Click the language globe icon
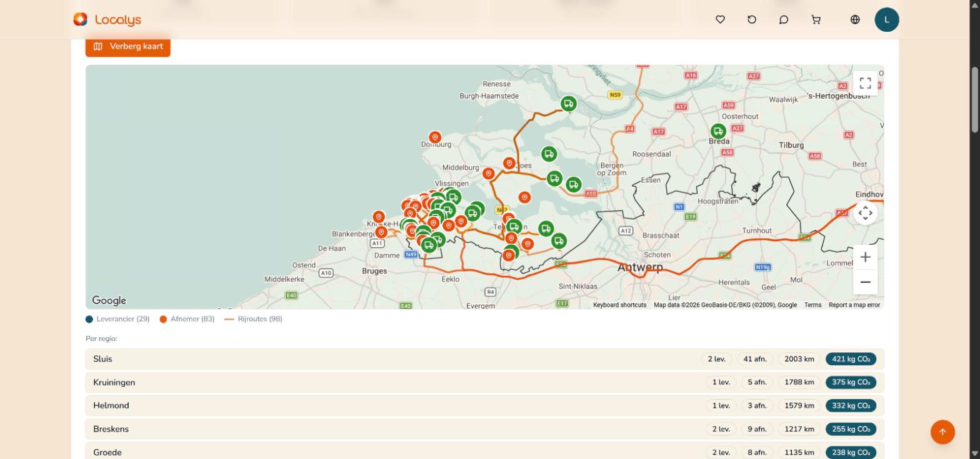Viewport: 980px width, 459px height. tap(855, 20)
